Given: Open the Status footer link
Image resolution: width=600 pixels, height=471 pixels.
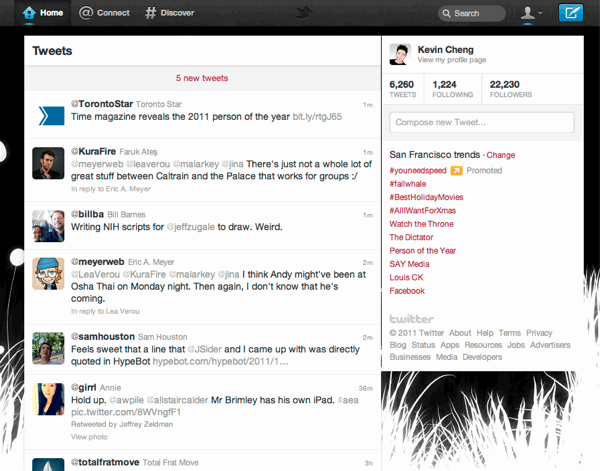Looking at the screenshot, I should coord(423,345).
